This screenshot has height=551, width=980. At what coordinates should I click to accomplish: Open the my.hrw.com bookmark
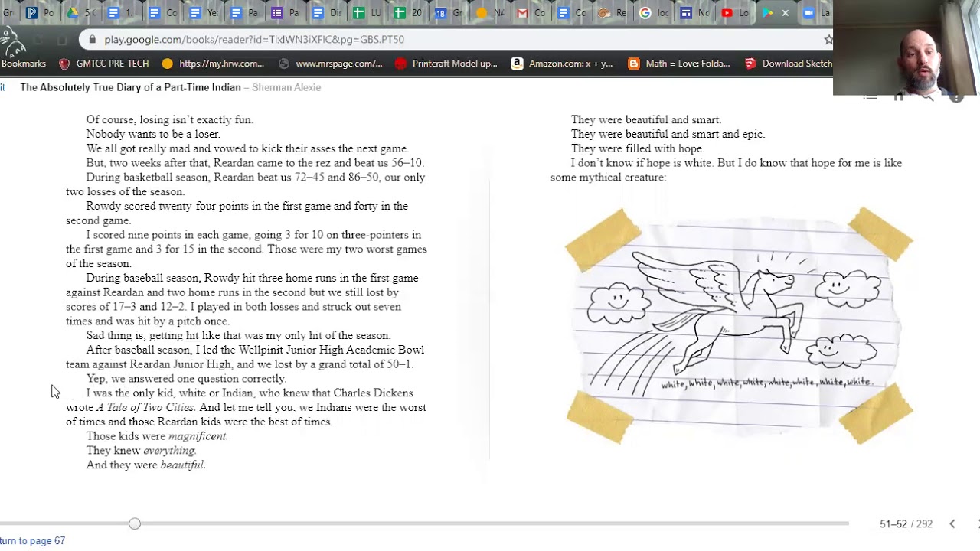213,64
